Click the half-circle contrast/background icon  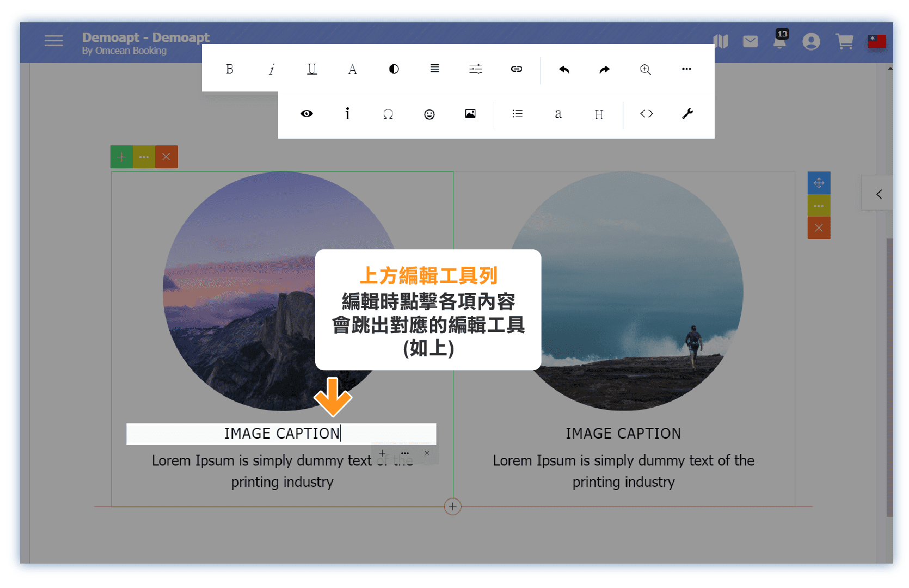click(394, 69)
